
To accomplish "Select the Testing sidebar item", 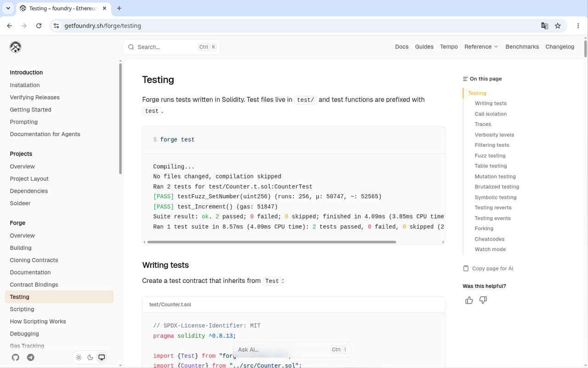I will [x=59, y=297].
